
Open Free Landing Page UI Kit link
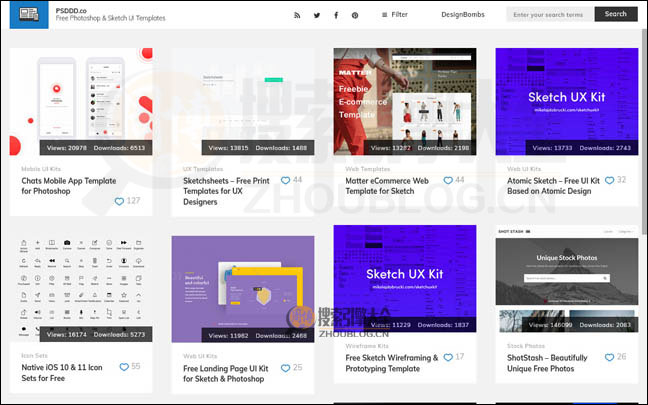(x=227, y=373)
